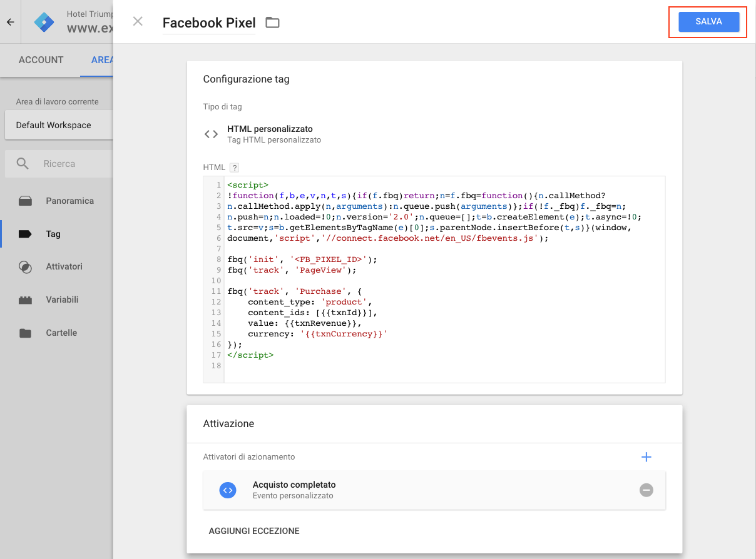756x559 pixels.
Task: Click the folder icon beside tag name
Action: coord(272,23)
